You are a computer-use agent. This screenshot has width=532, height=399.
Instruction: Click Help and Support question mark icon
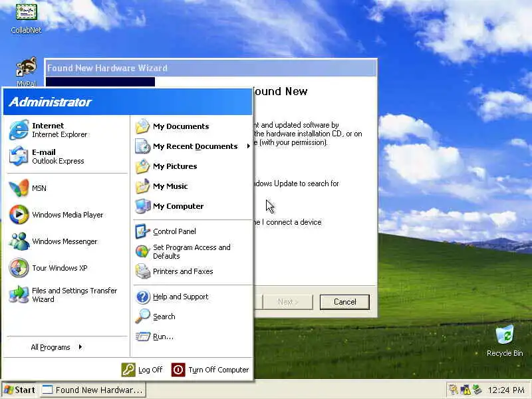(x=142, y=297)
